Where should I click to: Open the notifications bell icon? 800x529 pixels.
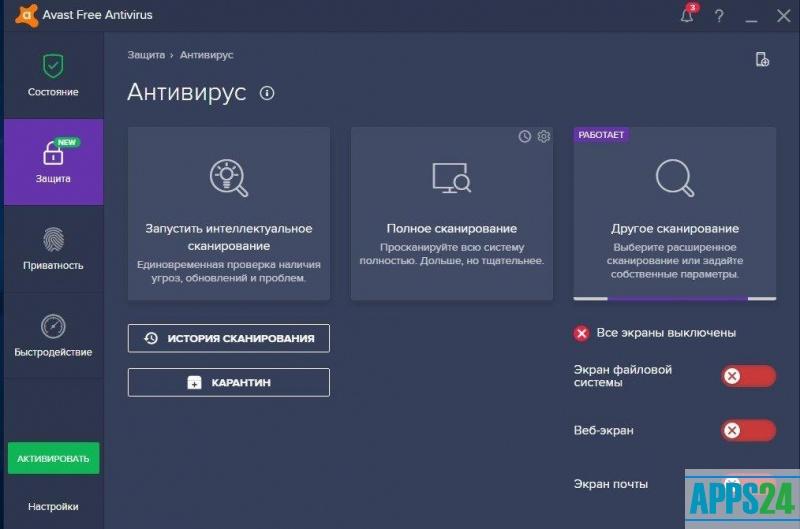687,15
